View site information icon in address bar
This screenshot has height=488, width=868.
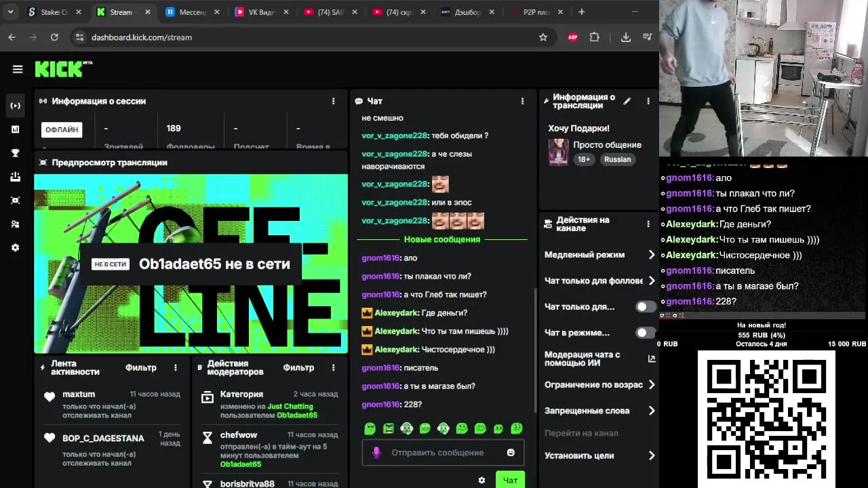tap(79, 37)
